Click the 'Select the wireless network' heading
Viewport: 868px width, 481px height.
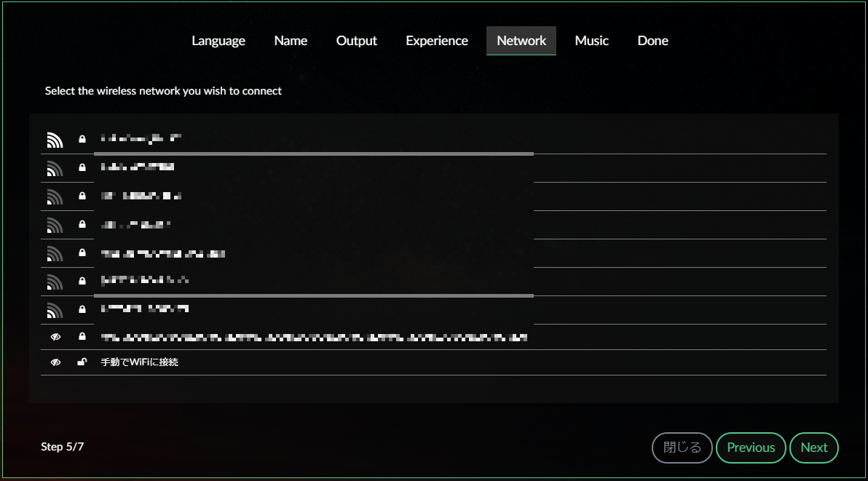pos(163,91)
